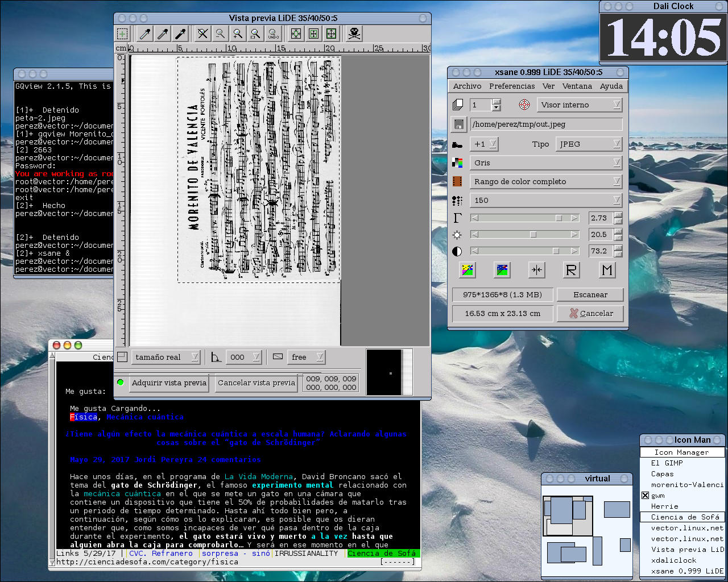Image resolution: width=728 pixels, height=582 pixels.
Task: Click Cancelar vista previa button
Action: (x=257, y=383)
